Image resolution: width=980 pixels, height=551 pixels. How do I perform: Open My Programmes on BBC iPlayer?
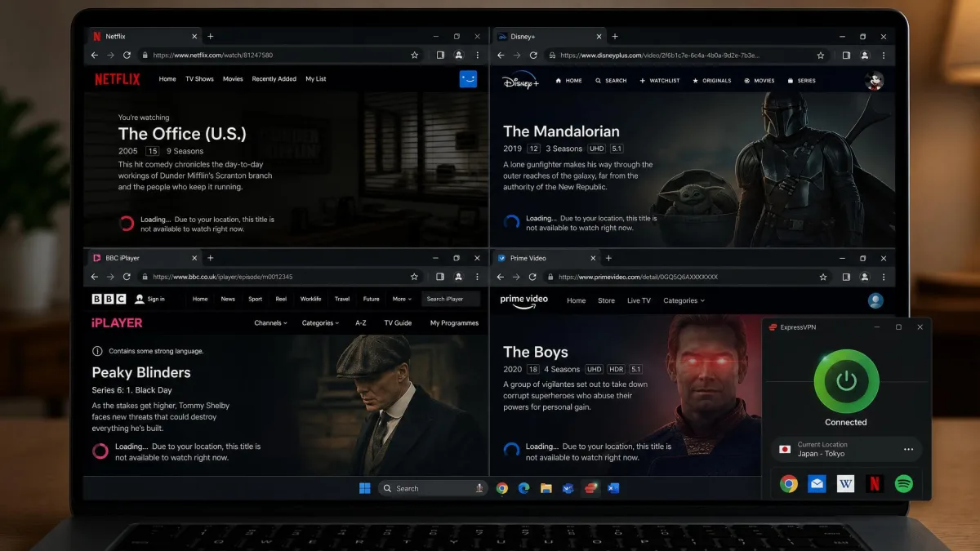pos(454,322)
